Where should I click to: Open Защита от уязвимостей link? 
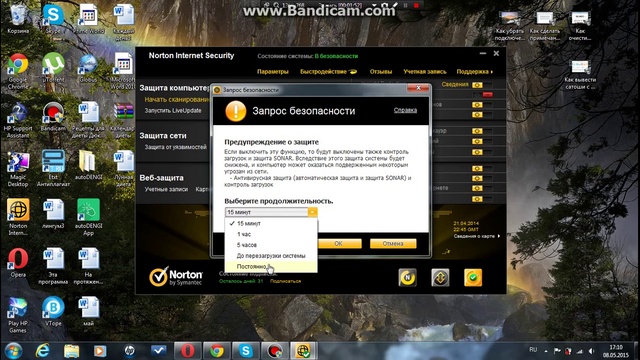(x=176, y=147)
